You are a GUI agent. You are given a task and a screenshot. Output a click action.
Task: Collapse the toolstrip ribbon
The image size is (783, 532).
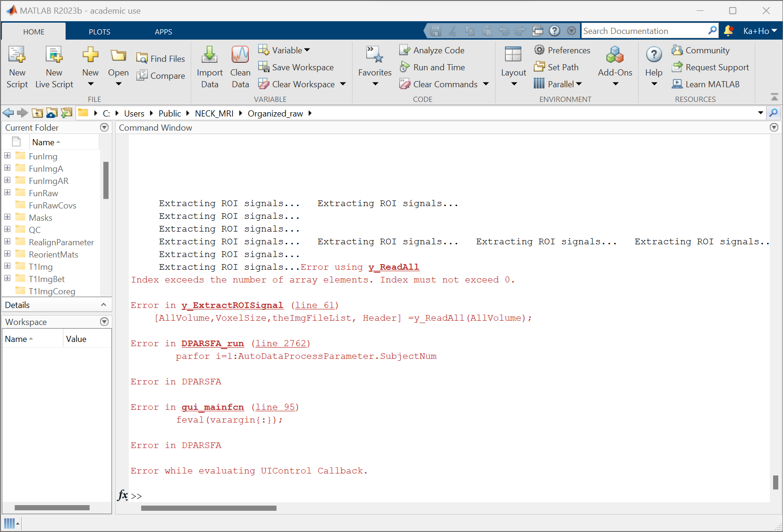pos(775,97)
